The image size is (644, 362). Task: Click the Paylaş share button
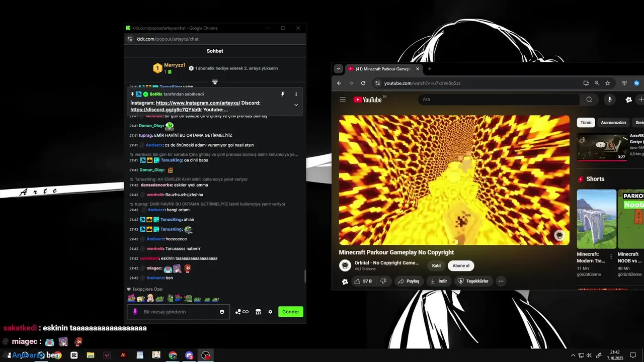tap(409, 281)
